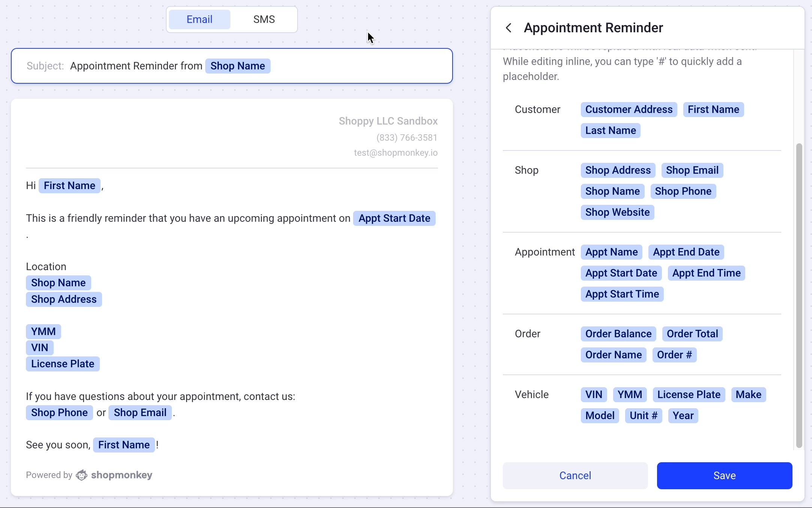812x508 pixels.
Task: Click VIN placeholder in email body
Action: click(x=40, y=348)
